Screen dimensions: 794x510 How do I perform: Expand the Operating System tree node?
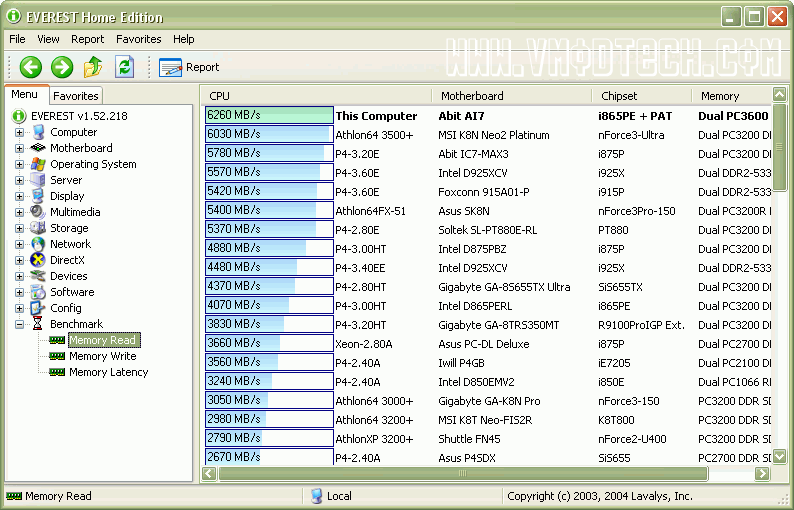pyautogui.click(x=19, y=164)
